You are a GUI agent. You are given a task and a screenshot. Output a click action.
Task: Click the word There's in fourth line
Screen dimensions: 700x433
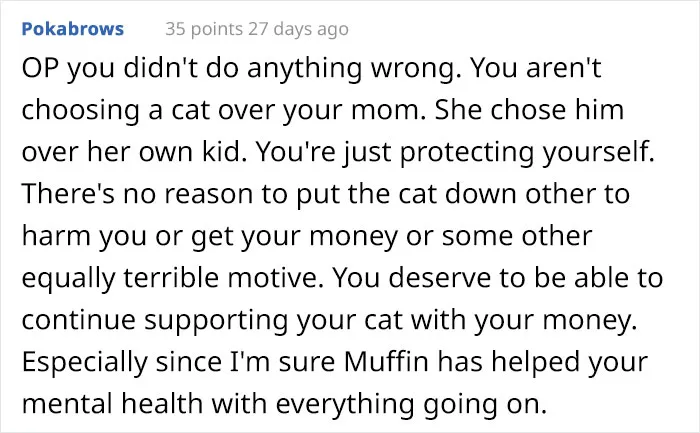[x=68, y=194]
